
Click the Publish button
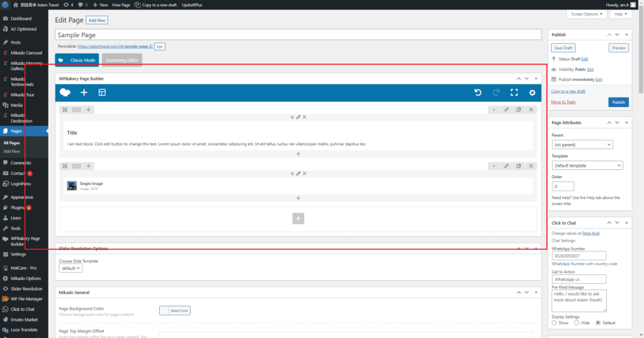pos(618,102)
